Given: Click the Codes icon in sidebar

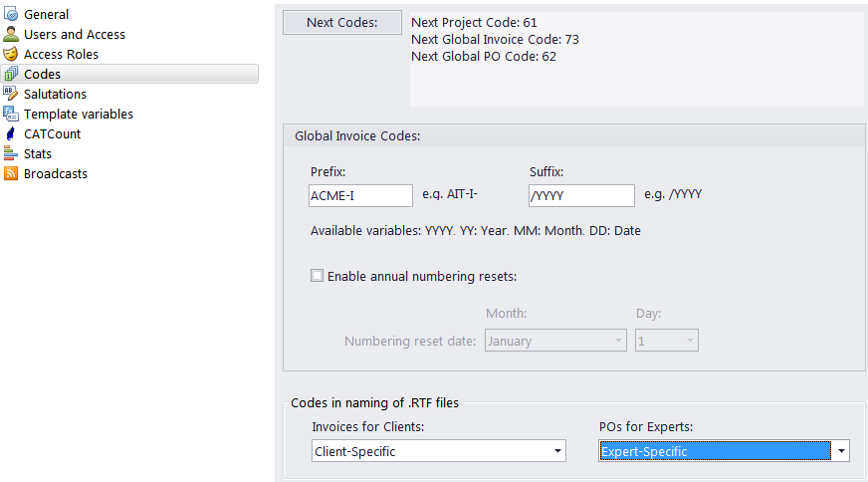Looking at the screenshot, I should 11,74.
